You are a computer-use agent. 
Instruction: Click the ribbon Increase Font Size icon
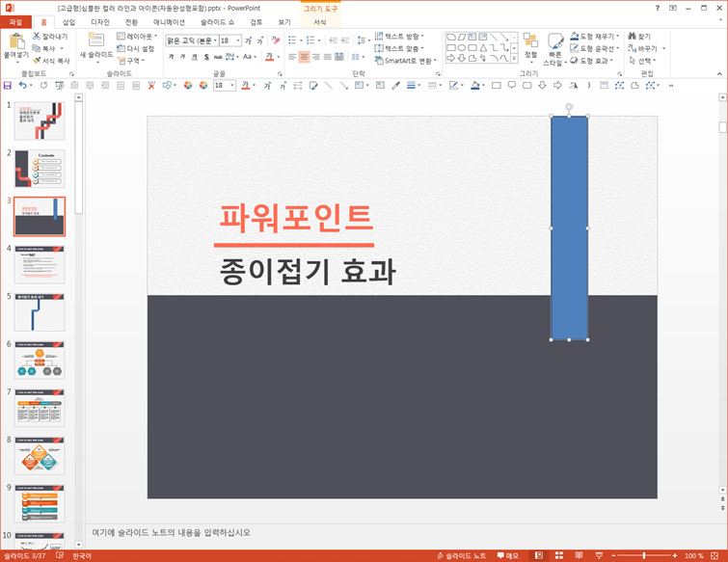click(x=249, y=40)
